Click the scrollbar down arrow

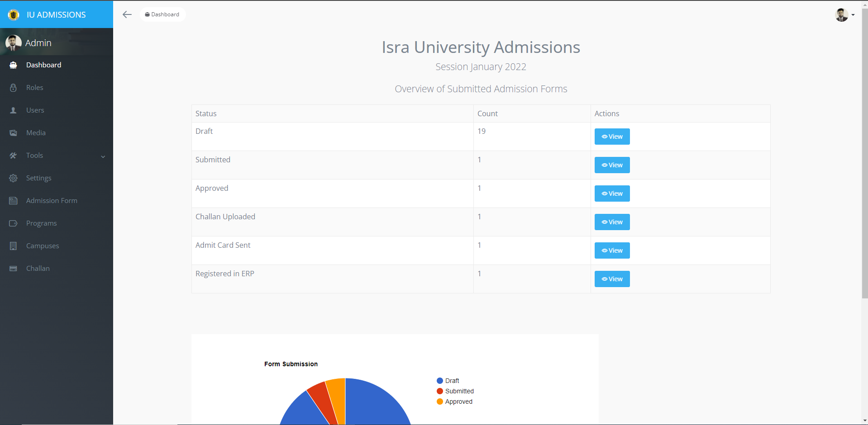click(864, 421)
